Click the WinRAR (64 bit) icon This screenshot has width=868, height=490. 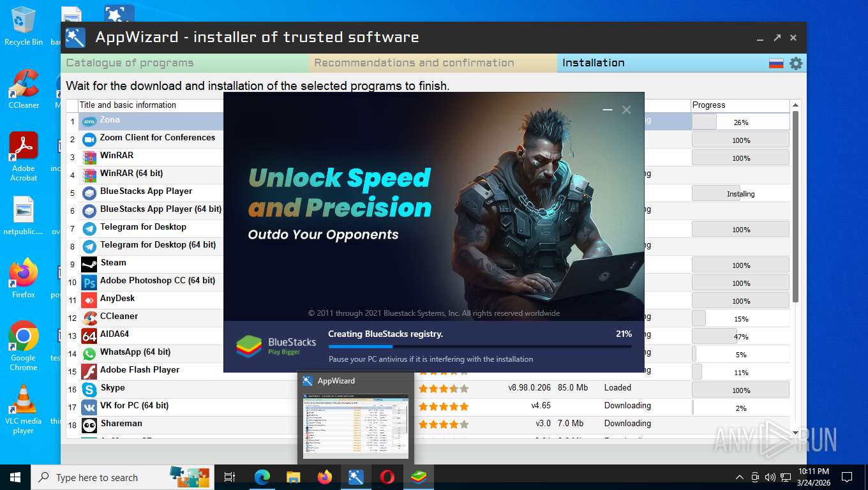(x=89, y=175)
